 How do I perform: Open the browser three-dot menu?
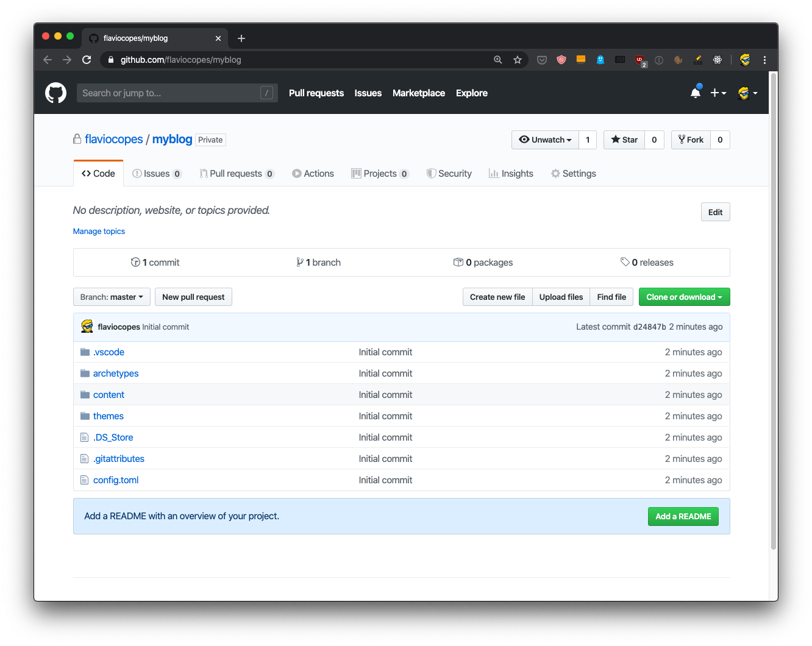tap(764, 60)
